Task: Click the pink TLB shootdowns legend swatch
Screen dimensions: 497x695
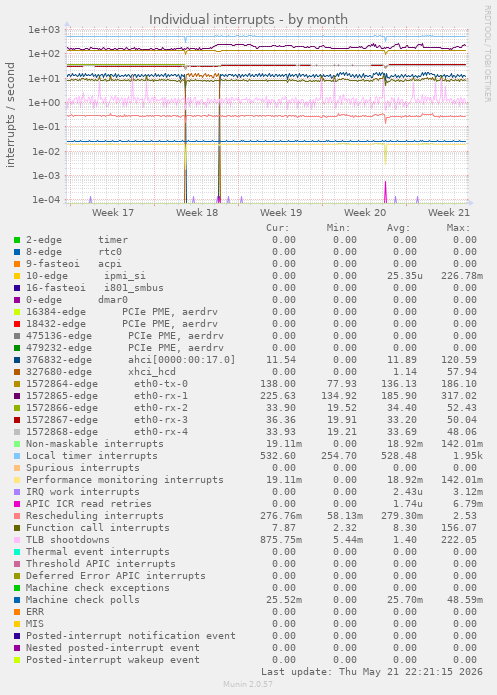Action: pos(17,540)
